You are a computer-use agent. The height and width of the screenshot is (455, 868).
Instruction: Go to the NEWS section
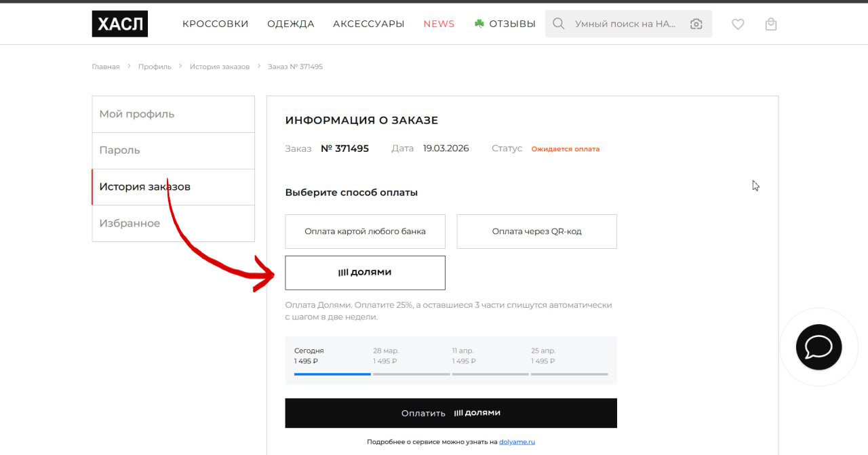[439, 24]
